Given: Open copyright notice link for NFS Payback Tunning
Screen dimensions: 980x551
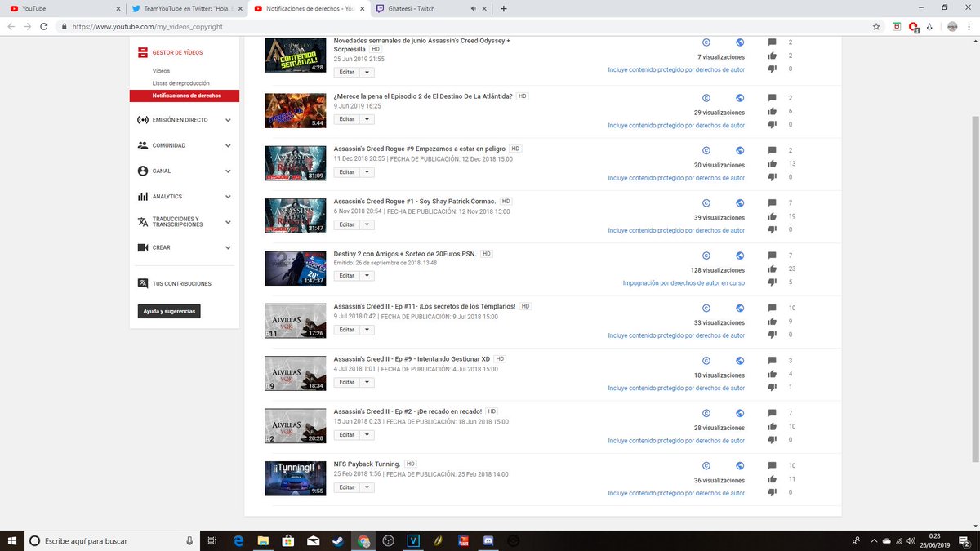Looking at the screenshot, I should pos(676,493).
